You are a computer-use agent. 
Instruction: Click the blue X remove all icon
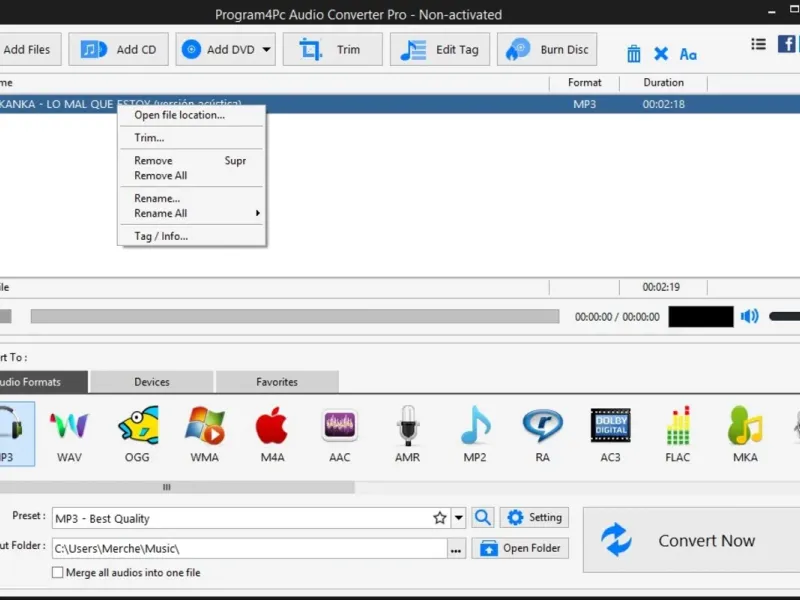[x=661, y=54]
